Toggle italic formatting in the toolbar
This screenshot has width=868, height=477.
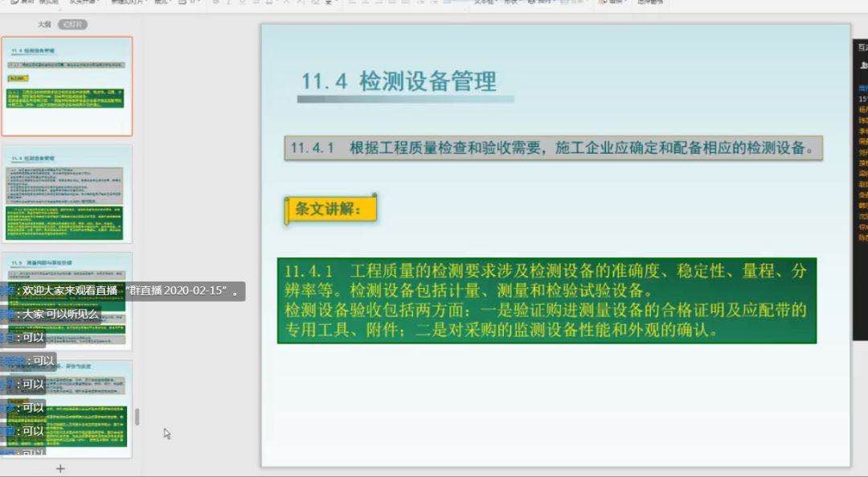(229, 2)
